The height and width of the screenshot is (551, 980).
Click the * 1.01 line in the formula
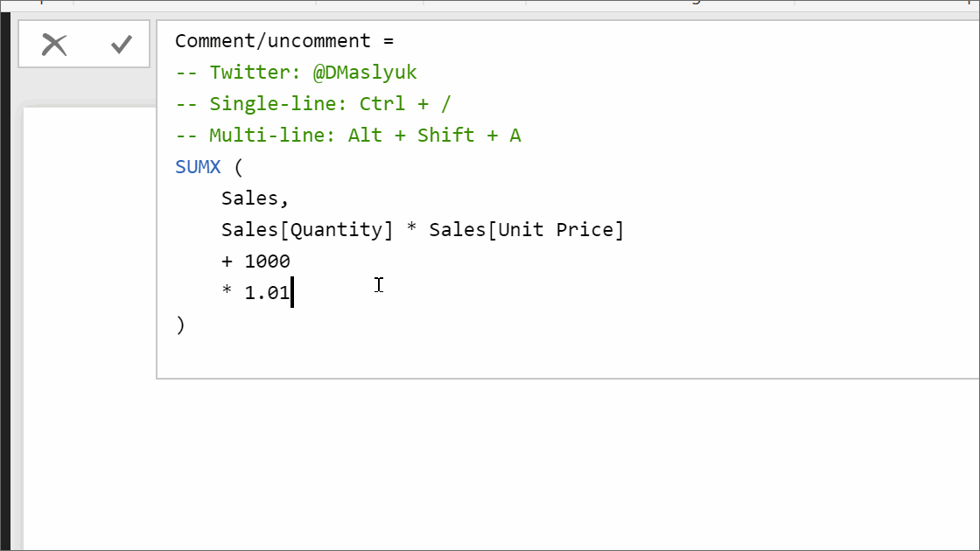coord(256,292)
